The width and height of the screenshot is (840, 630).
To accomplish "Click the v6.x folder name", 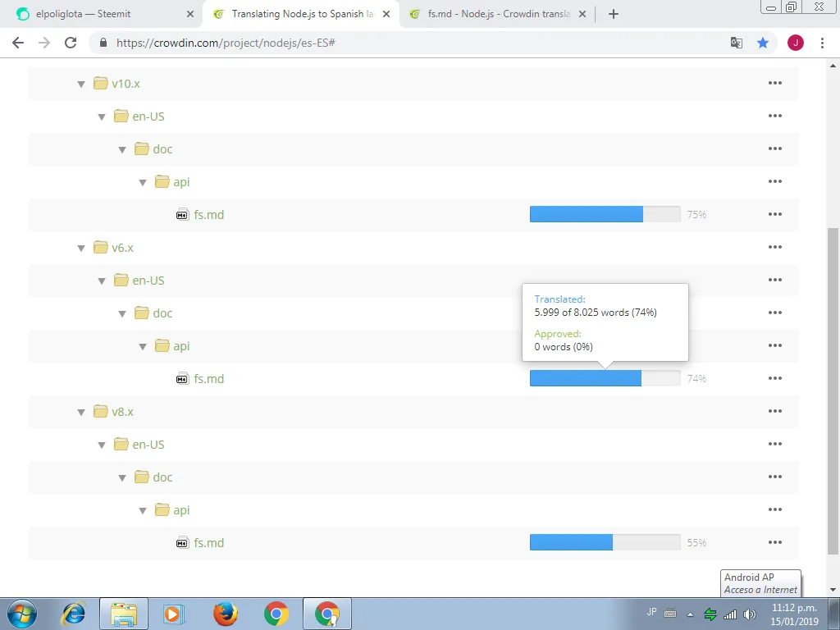I will pos(123,248).
